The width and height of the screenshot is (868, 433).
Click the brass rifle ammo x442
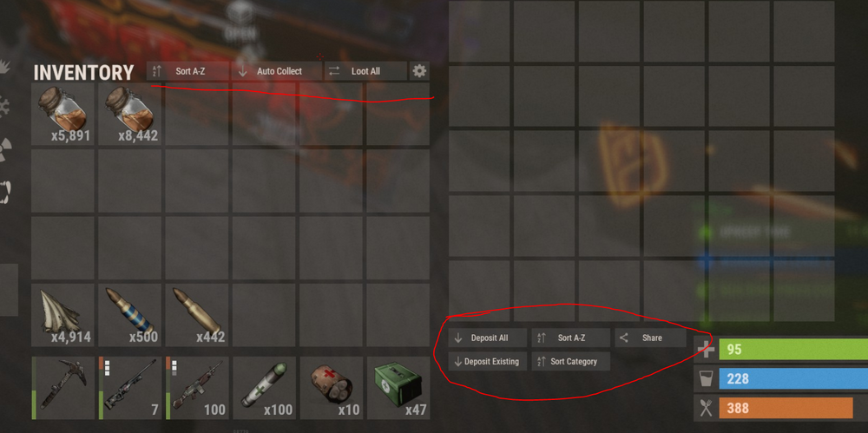(197, 315)
